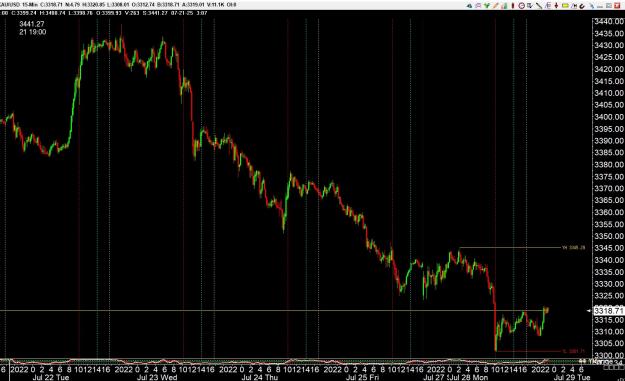Click the 3350.00 price axis label
The height and width of the screenshot is (381, 625).
point(608,236)
